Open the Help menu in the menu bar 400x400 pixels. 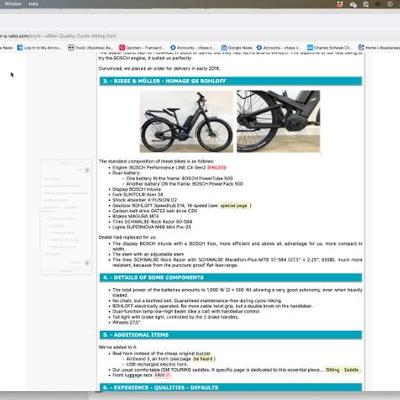(x=33, y=4)
